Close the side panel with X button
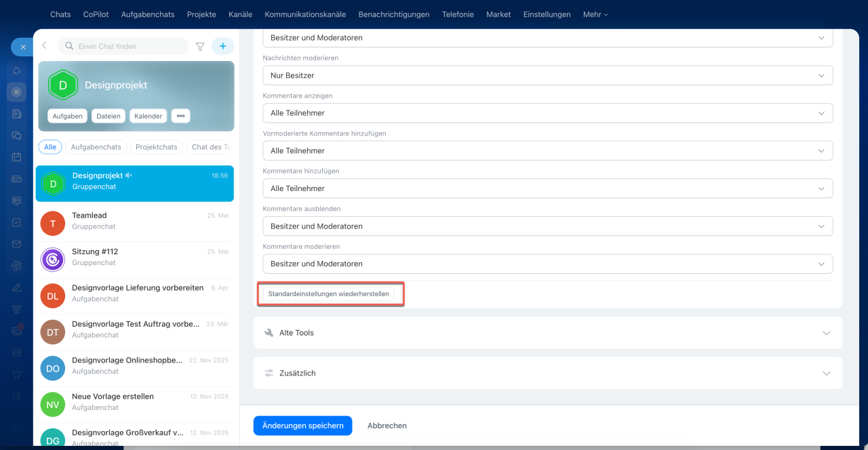868x450 pixels. [x=22, y=47]
